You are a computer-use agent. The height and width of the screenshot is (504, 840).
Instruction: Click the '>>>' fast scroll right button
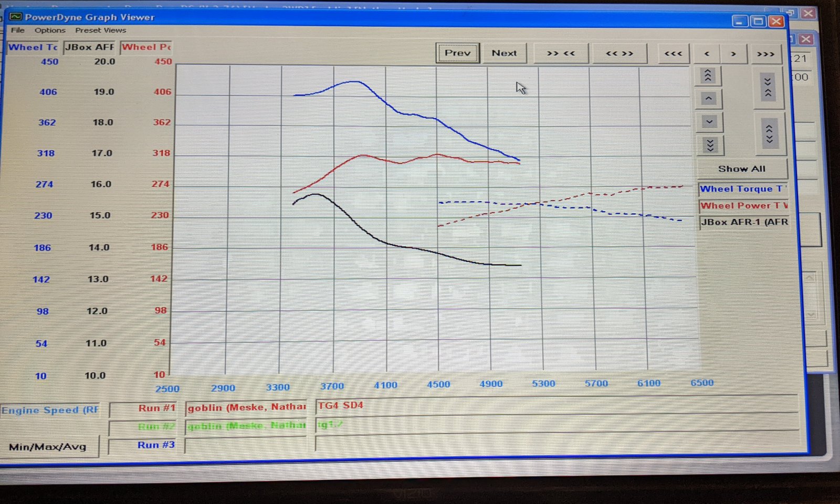[765, 54]
